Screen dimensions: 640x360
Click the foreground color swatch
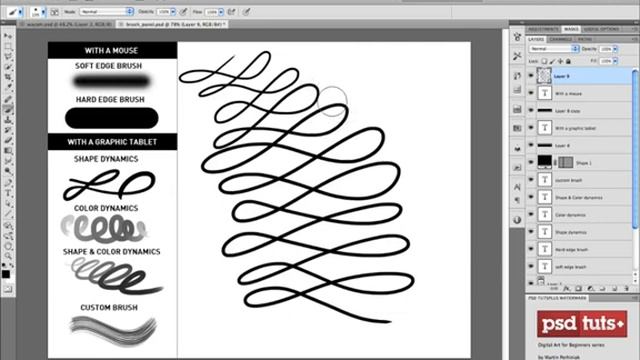[6, 274]
